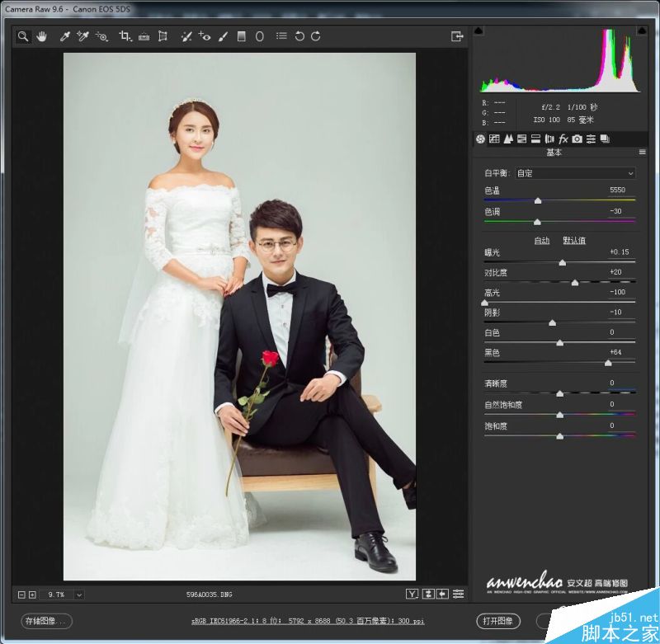This screenshot has height=644, width=660.
Task: Open the Detail panel tab
Action: click(x=508, y=139)
